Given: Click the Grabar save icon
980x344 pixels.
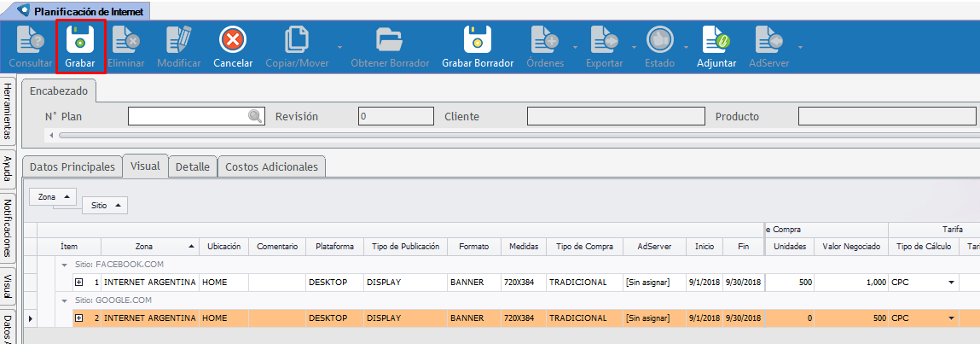Looking at the screenshot, I should pos(79,40).
